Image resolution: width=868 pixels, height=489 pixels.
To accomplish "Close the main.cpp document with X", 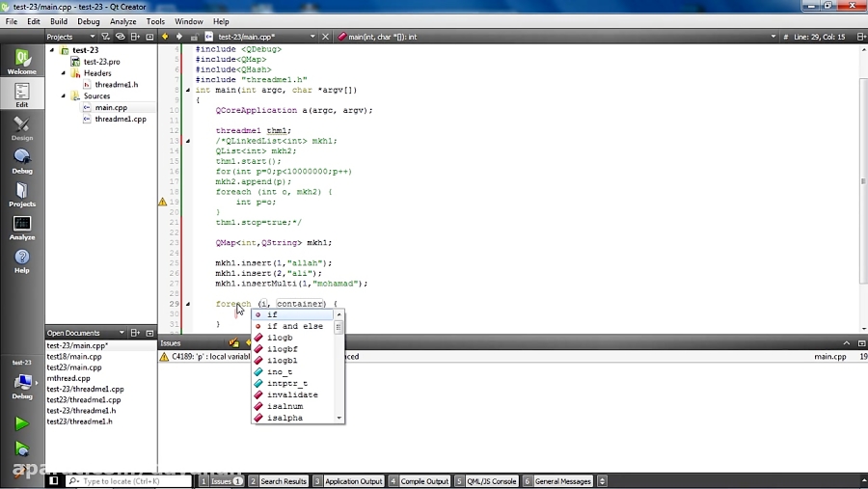I will pos(325,37).
